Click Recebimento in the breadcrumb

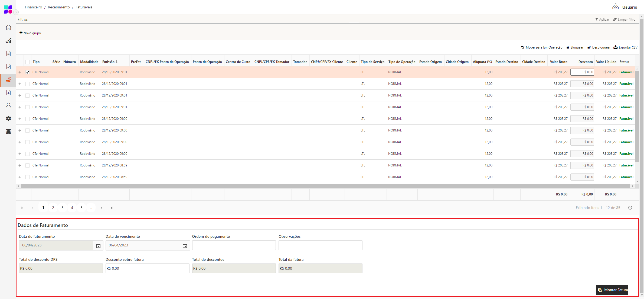tap(59, 7)
